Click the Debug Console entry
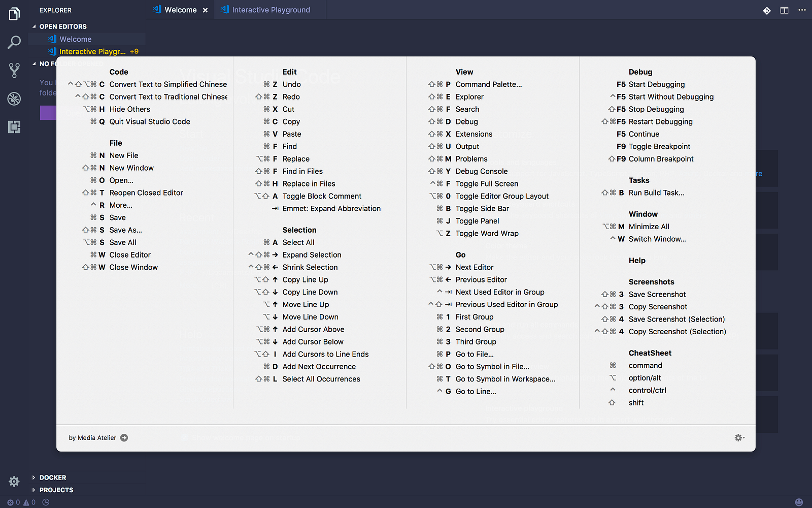The image size is (812, 508). [482, 171]
